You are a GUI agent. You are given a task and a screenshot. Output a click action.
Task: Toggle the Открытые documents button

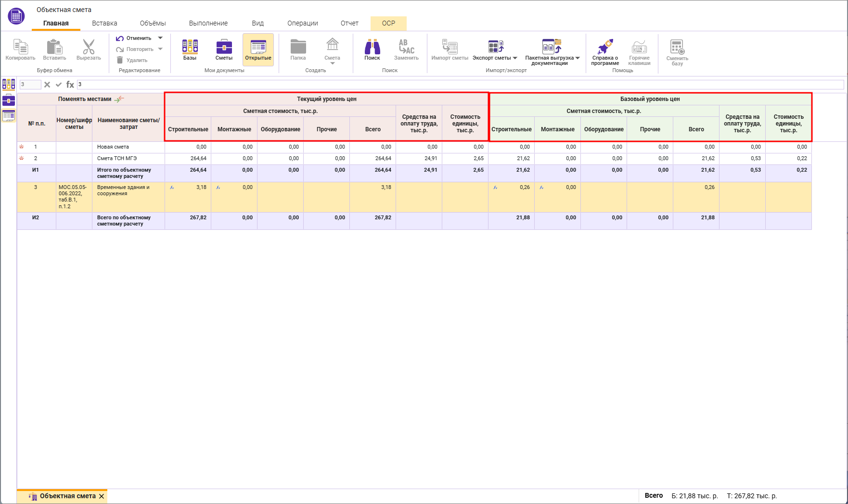(258, 50)
